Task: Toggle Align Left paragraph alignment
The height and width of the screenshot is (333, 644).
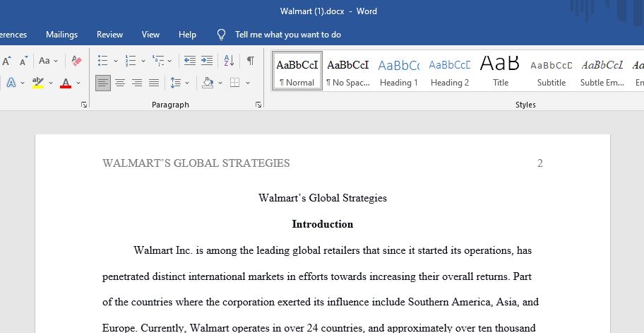Action: (x=102, y=83)
